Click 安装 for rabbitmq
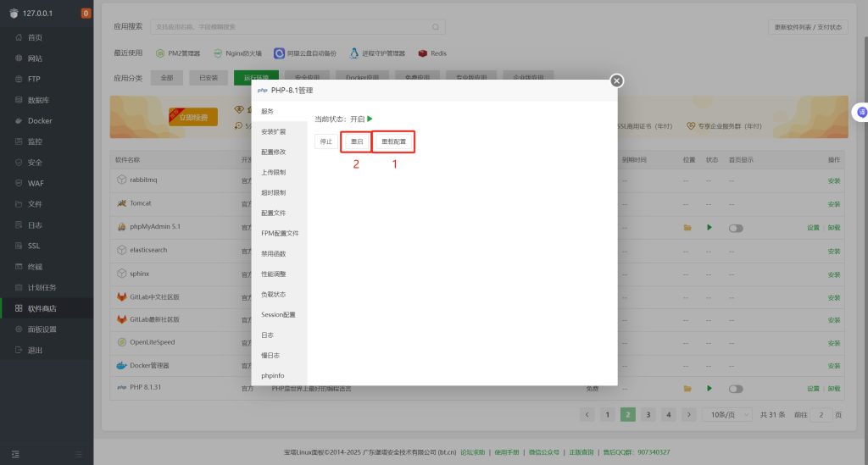Image resolution: width=868 pixels, height=465 pixels. [x=834, y=180]
